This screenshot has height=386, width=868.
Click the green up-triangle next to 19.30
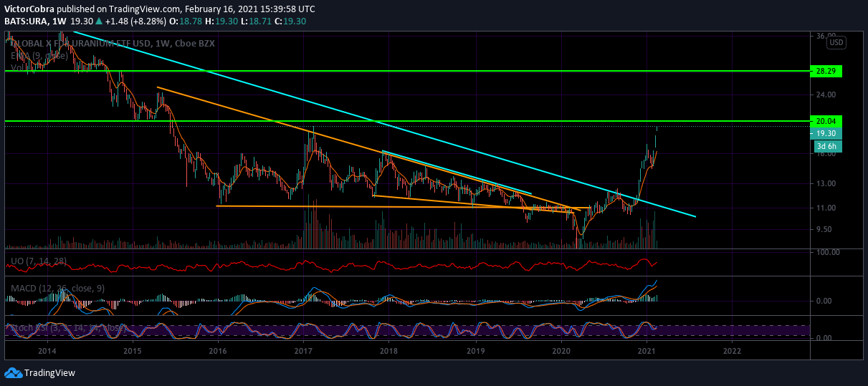pos(98,21)
